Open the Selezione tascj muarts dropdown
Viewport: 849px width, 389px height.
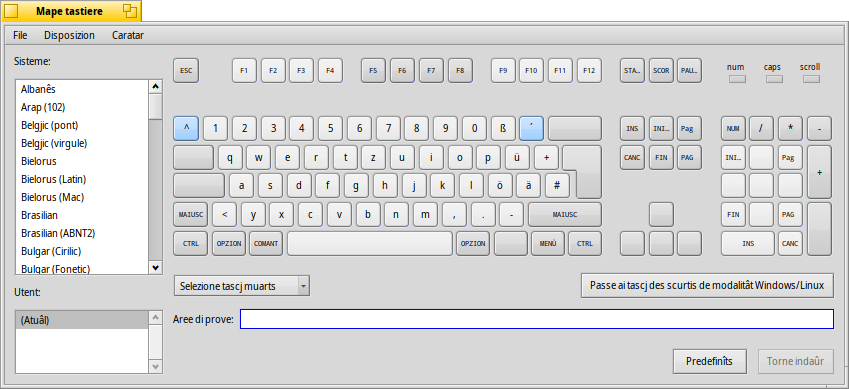point(242,286)
